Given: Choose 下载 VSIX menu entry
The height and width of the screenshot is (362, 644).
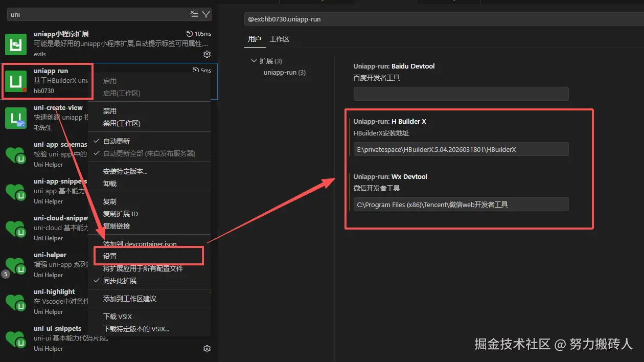Looking at the screenshot, I should (x=149, y=316).
